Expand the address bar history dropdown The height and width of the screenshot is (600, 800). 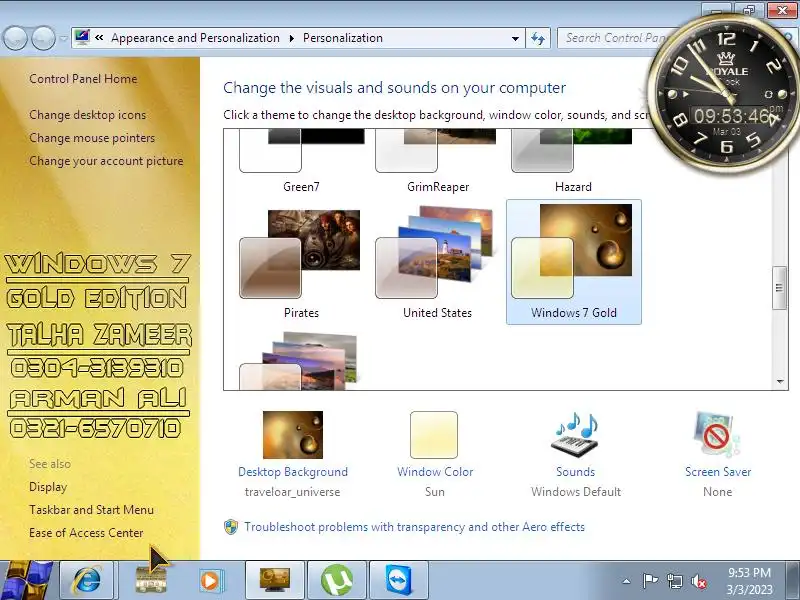coord(515,38)
